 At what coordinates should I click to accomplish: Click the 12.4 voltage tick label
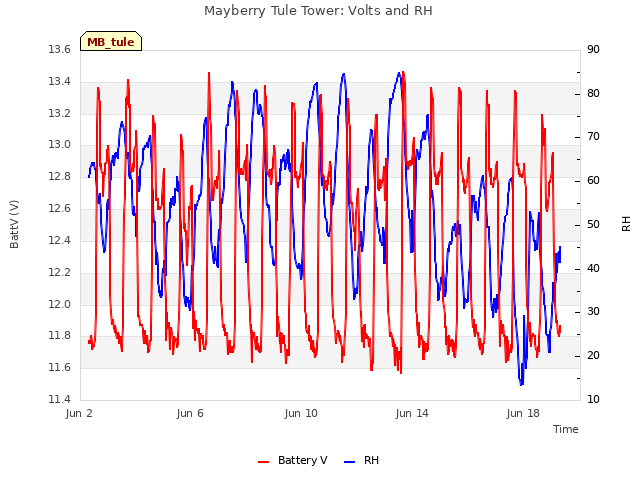pyautogui.click(x=60, y=240)
